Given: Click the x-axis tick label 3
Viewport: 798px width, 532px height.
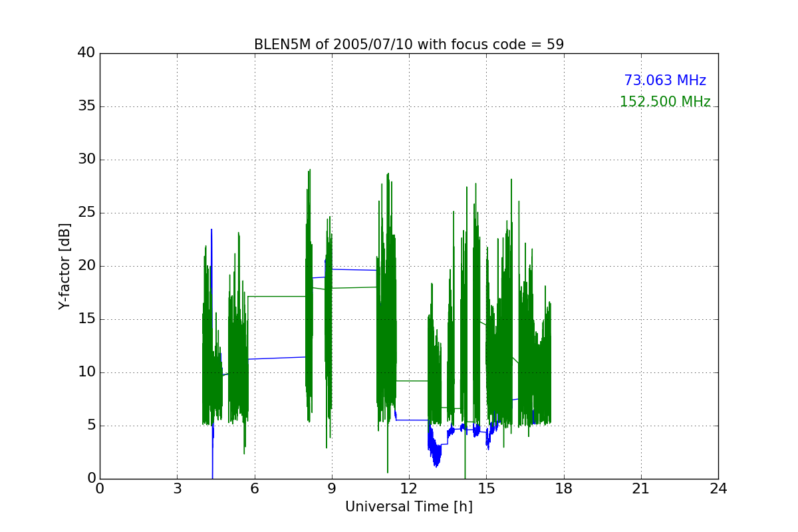Looking at the screenshot, I should [177, 488].
